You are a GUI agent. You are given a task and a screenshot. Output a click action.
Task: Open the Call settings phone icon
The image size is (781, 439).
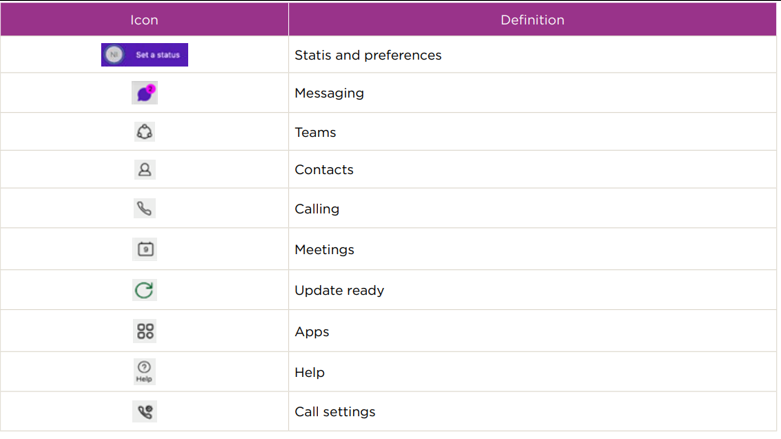click(144, 412)
